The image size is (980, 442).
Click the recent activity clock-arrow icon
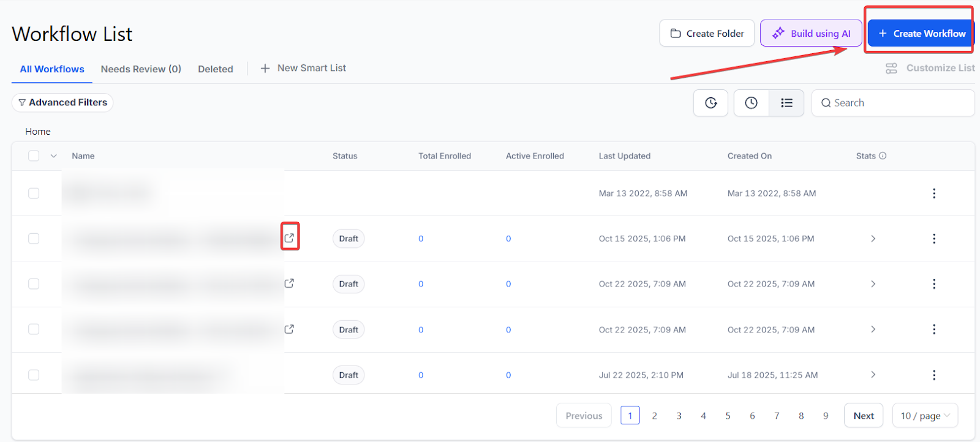tap(710, 103)
